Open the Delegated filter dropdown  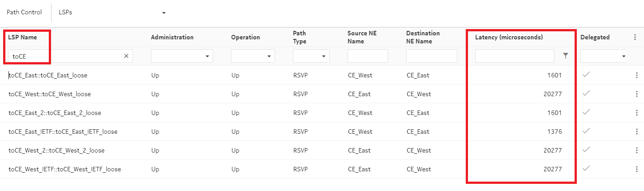[x=603, y=56]
